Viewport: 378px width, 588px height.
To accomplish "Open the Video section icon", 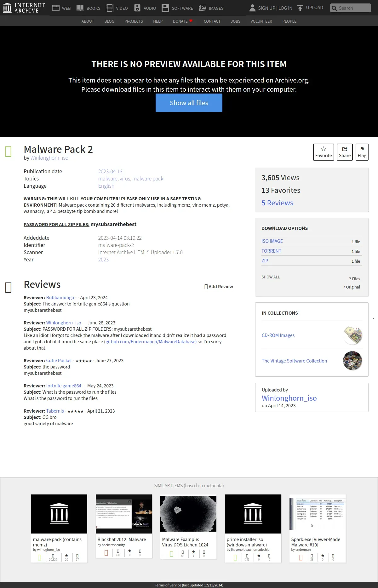I will (x=110, y=8).
